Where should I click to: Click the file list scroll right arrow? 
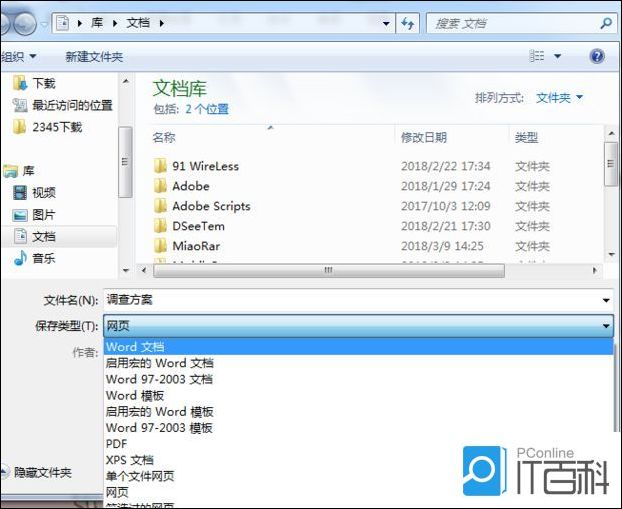pos(595,271)
